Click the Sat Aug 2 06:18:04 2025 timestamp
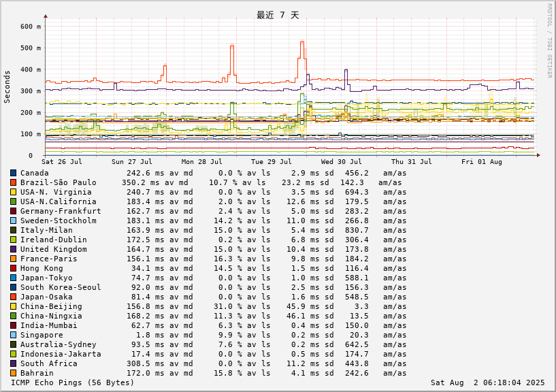Screen dimensions: 556x392 coord(487,382)
